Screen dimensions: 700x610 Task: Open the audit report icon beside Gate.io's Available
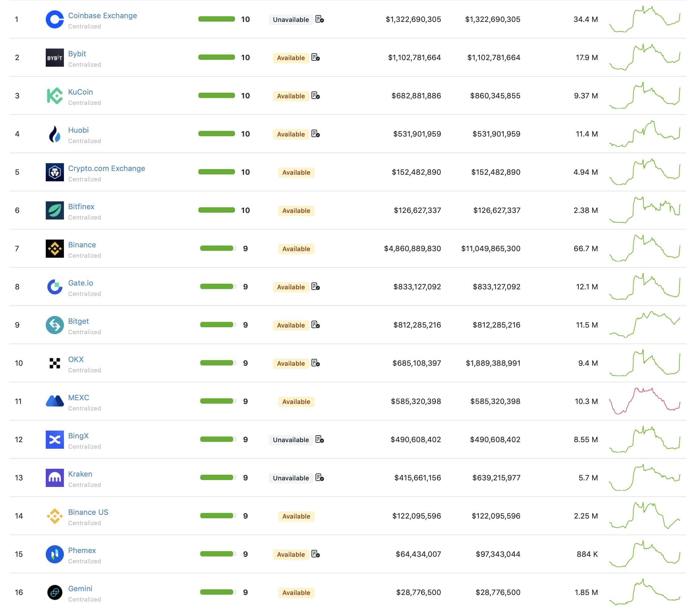(316, 287)
